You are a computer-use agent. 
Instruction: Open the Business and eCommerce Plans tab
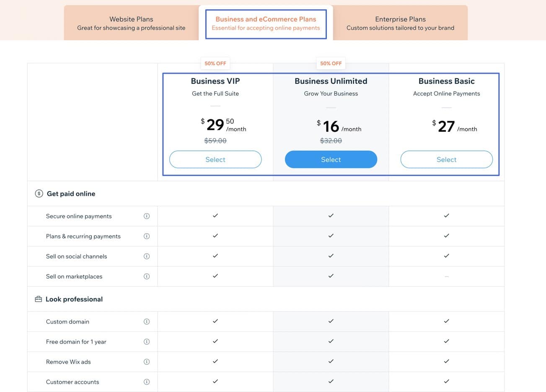pyautogui.click(x=266, y=23)
